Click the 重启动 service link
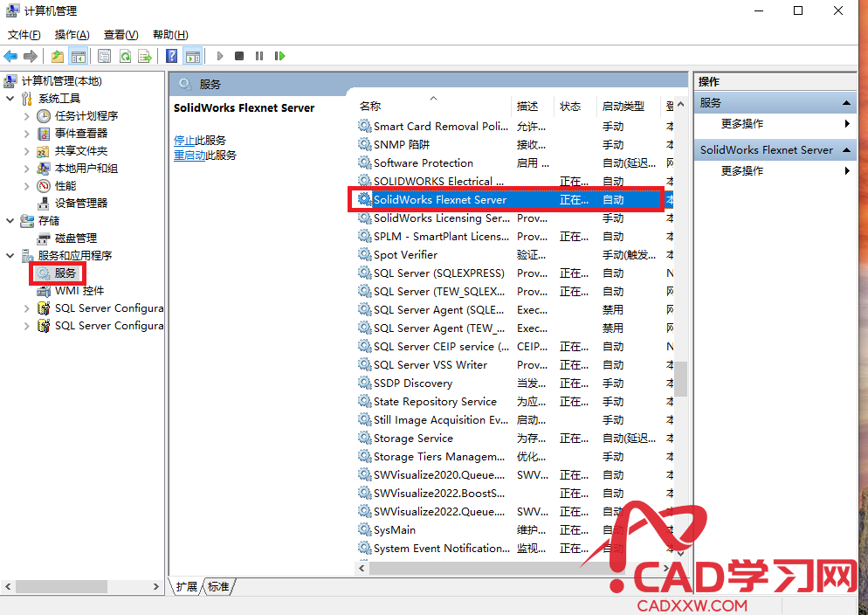 (x=189, y=155)
